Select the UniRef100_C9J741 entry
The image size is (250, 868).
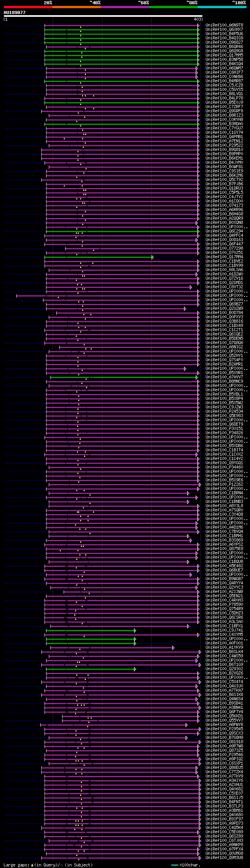click(224, 630)
